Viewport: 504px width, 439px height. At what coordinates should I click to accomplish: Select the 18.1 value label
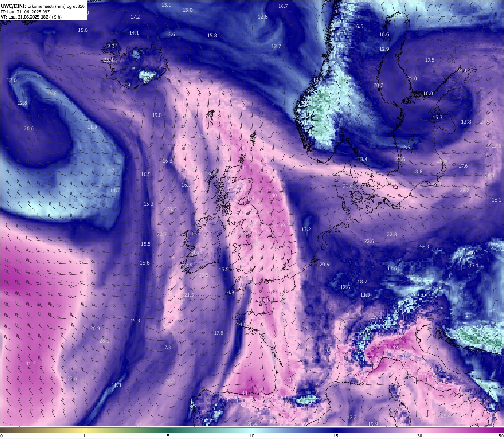[497, 200]
